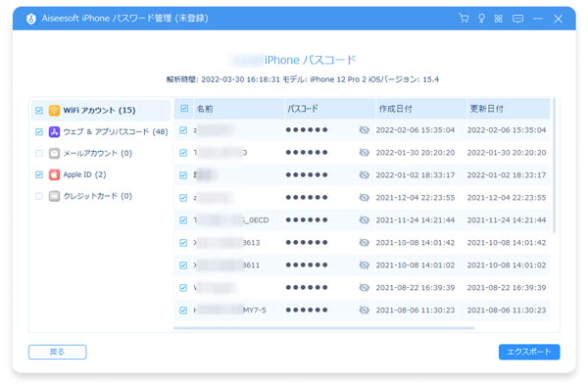
Task: Reveal password for 2021-08-06 11:30:23 row
Action: pyautogui.click(x=364, y=310)
